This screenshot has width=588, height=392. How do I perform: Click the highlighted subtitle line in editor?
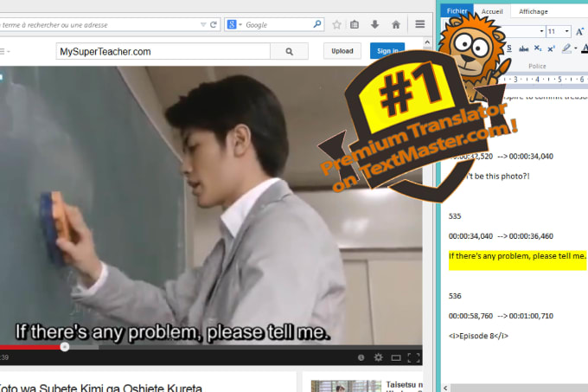[x=517, y=256]
